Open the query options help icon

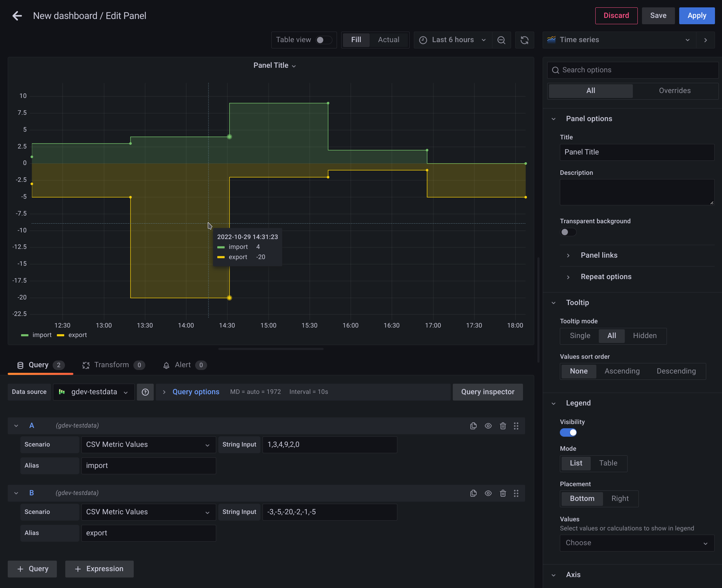[x=145, y=392]
